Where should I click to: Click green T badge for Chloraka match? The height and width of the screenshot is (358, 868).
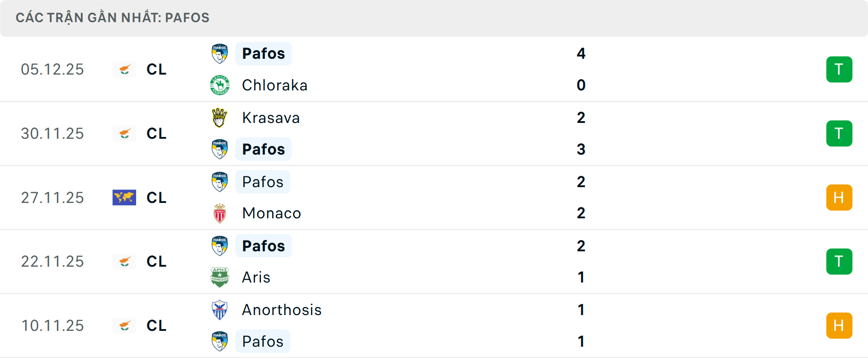point(839,69)
